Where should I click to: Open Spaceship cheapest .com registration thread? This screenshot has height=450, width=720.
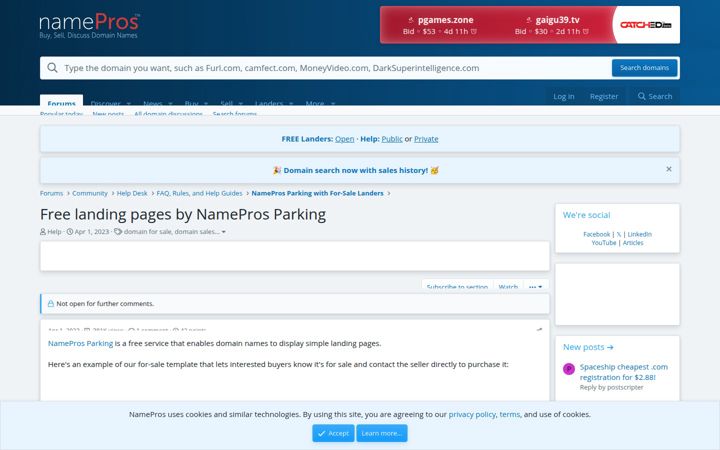(623, 372)
